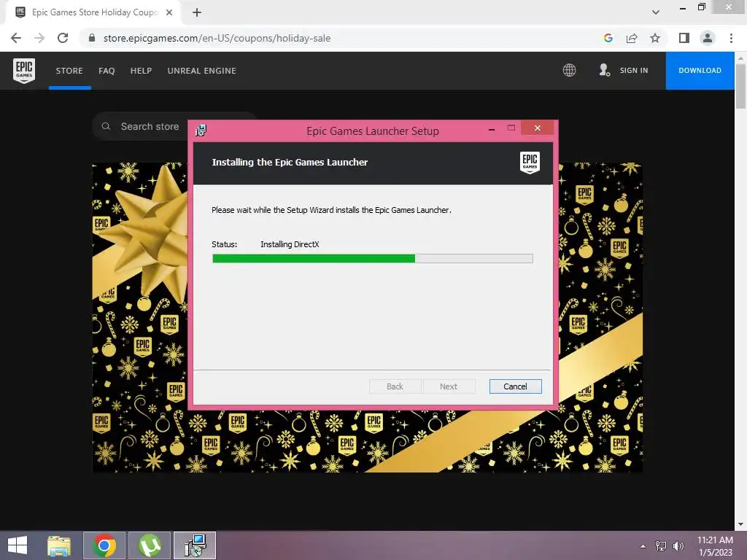
Task: View site info via the padlock icon
Action: pyautogui.click(x=92, y=38)
